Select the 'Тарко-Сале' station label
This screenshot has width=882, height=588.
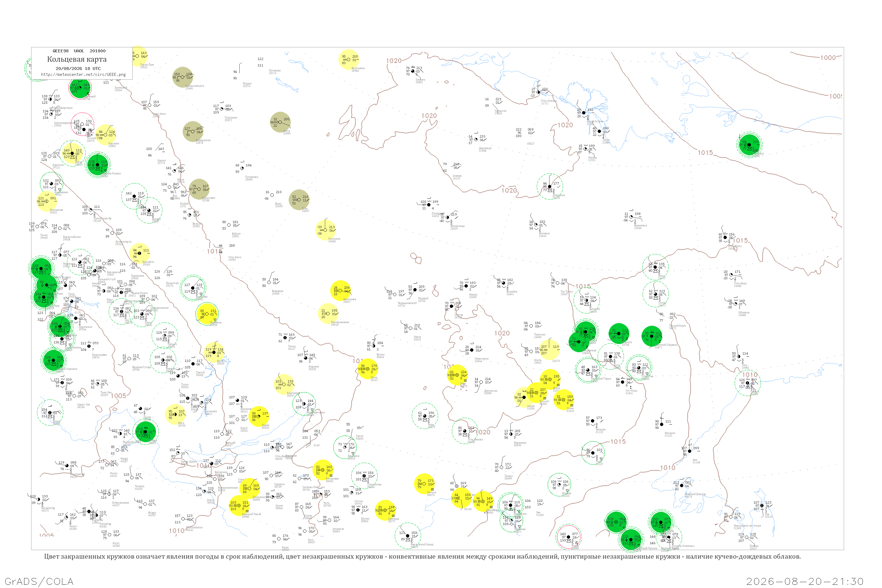[x=147, y=64]
